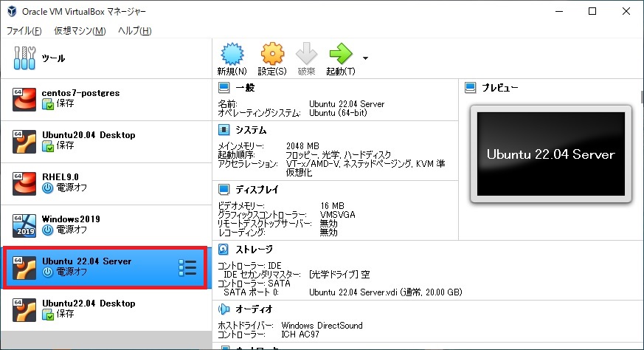This screenshot has height=350, width=644.
Task: Click the Preview (プレビュー) monitor icon
Action: click(x=470, y=87)
